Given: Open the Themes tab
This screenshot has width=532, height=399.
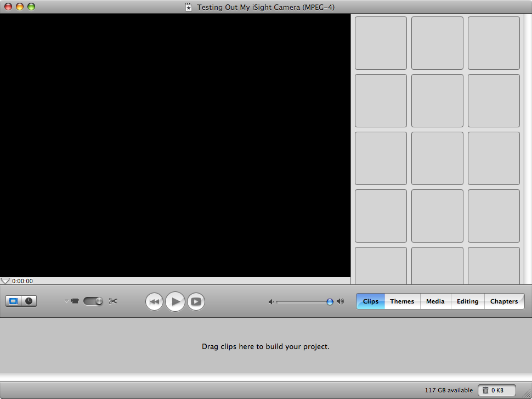Looking at the screenshot, I should point(402,301).
